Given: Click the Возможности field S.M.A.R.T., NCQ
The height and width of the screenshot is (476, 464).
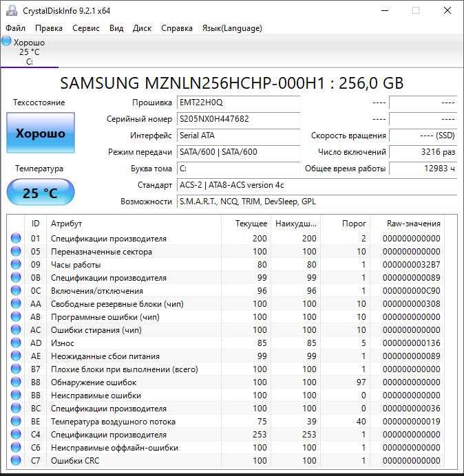Looking at the screenshot, I should [317, 202].
